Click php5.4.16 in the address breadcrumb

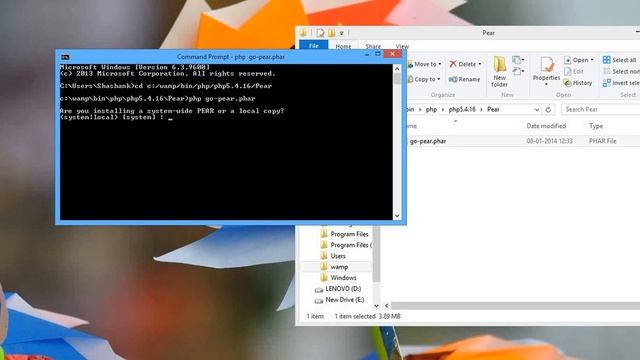click(462, 109)
